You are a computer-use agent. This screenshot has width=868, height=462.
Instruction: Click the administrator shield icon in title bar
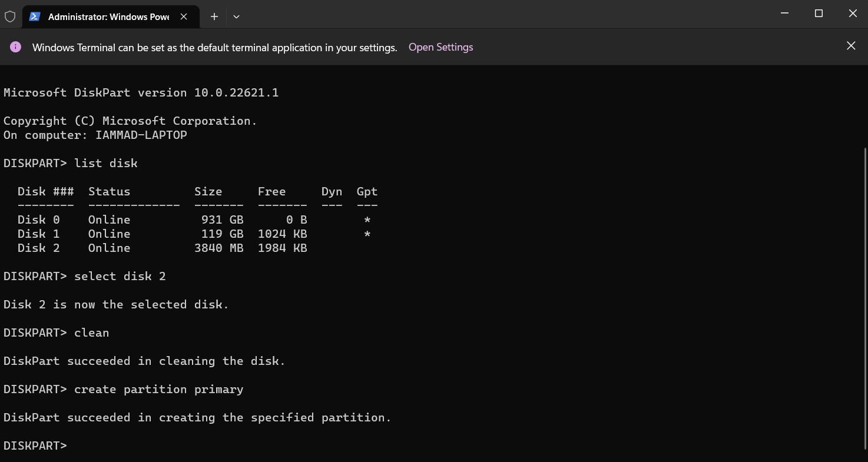click(x=10, y=16)
